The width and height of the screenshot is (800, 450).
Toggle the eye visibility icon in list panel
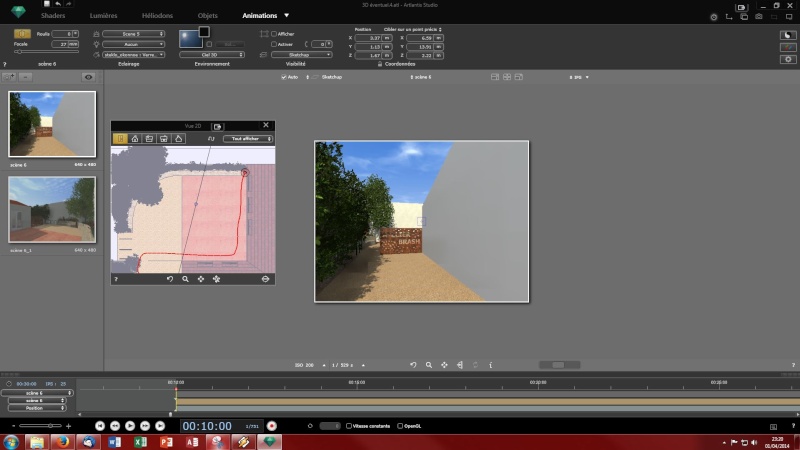coord(88,77)
